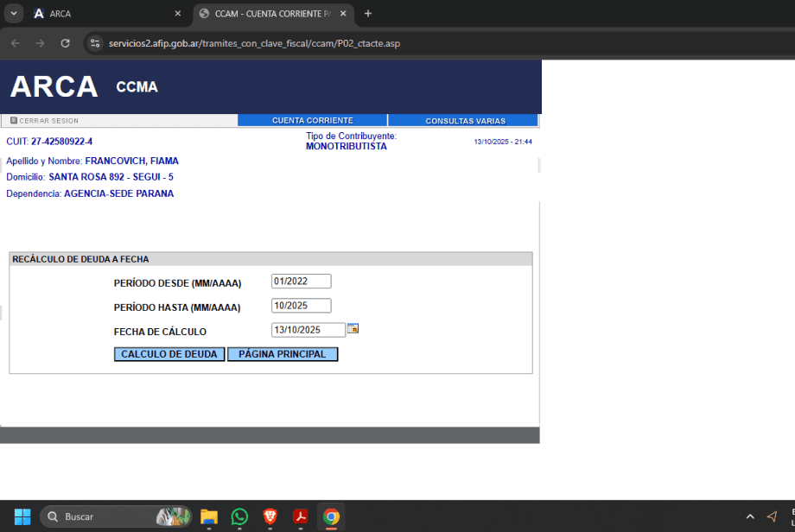The width and height of the screenshot is (795, 532).
Task: Click the PERÍODO DESDE (MM/AAAA) label
Action: pyautogui.click(x=177, y=283)
